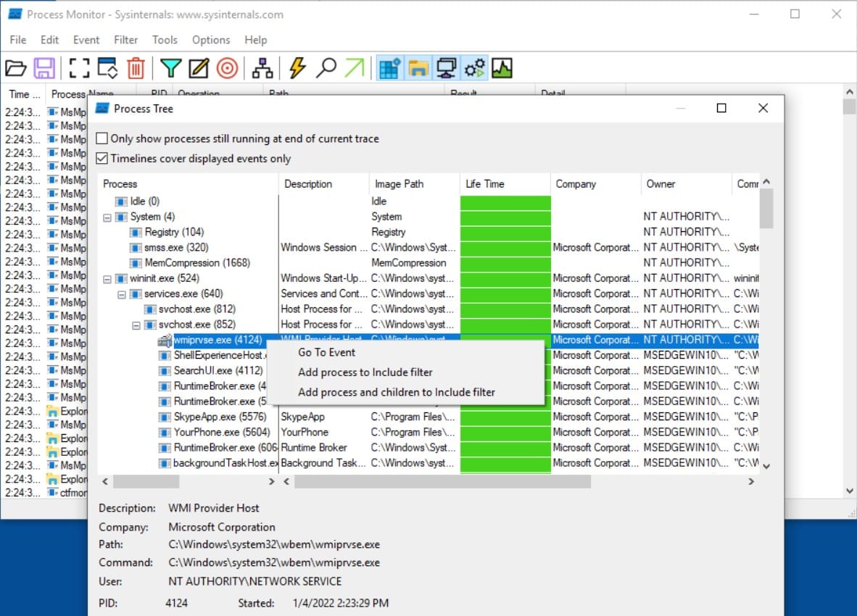Viewport: 857px width, 616px height.
Task: Toggle the Capture events icon
Action: coord(79,68)
